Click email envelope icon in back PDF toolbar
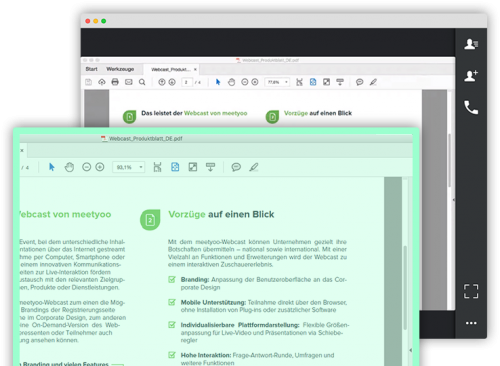The width and height of the screenshot is (500, 366). pyautogui.click(x=129, y=82)
